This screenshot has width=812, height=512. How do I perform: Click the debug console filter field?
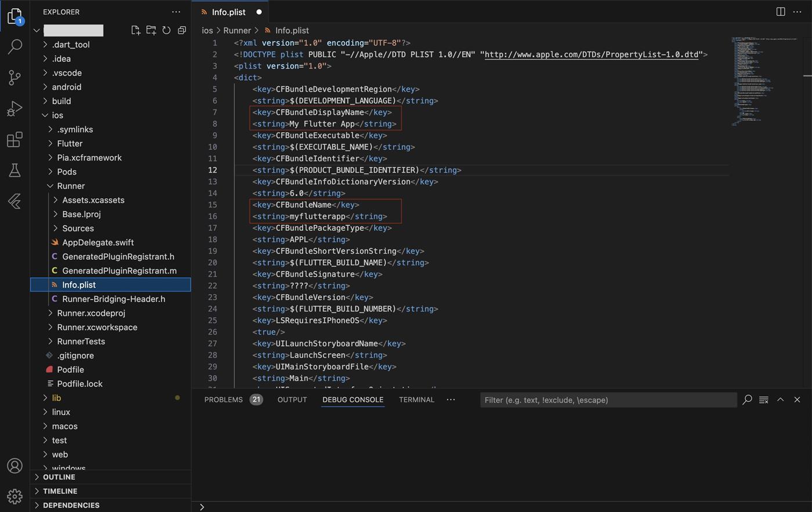coord(608,400)
